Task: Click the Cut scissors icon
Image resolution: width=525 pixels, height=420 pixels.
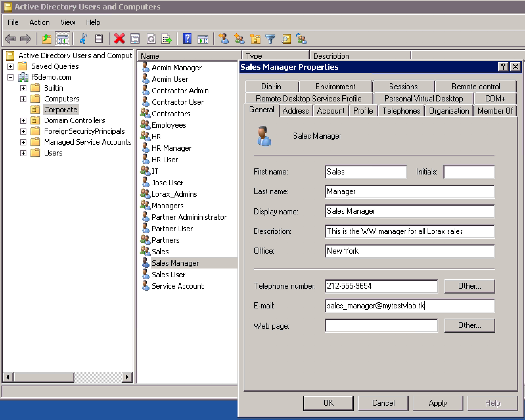Action: click(83, 39)
